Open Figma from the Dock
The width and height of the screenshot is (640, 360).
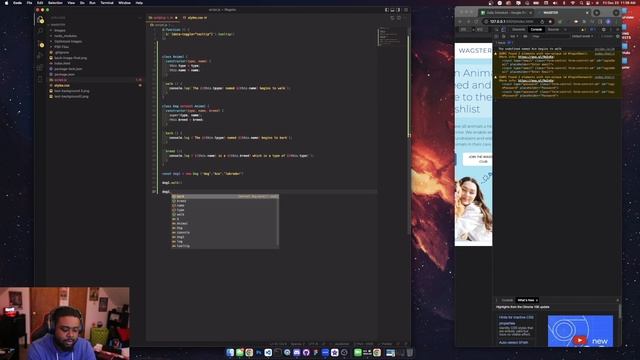316,353
